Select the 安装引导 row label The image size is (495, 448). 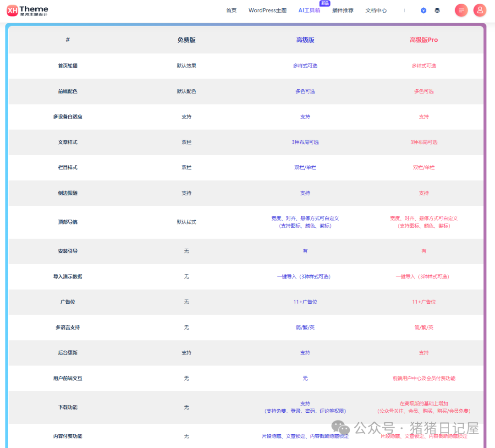pyautogui.click(x=67, y=251)
